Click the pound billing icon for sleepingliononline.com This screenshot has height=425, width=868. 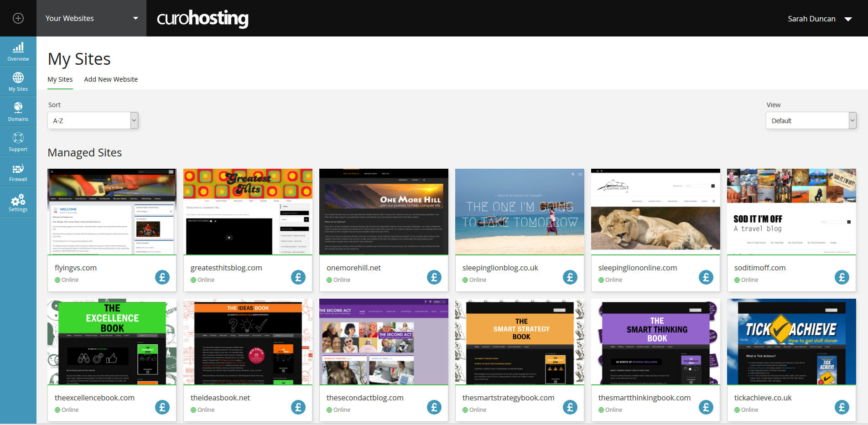pyautogui.click(x=706, y=277)
